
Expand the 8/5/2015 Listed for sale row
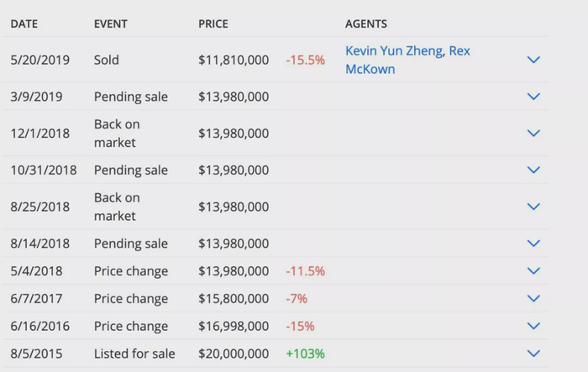coord(533,354)
